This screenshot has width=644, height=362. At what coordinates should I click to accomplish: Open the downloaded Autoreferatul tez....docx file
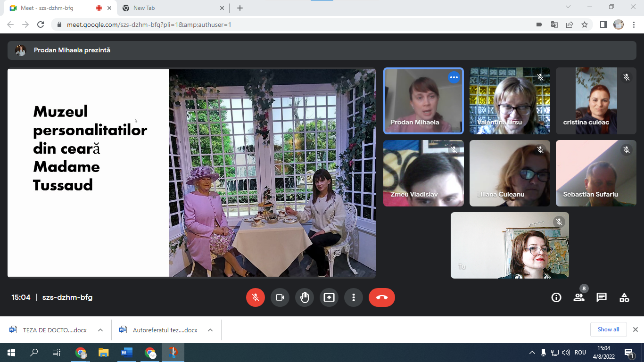pyautogui.click(x=159, y=330)
